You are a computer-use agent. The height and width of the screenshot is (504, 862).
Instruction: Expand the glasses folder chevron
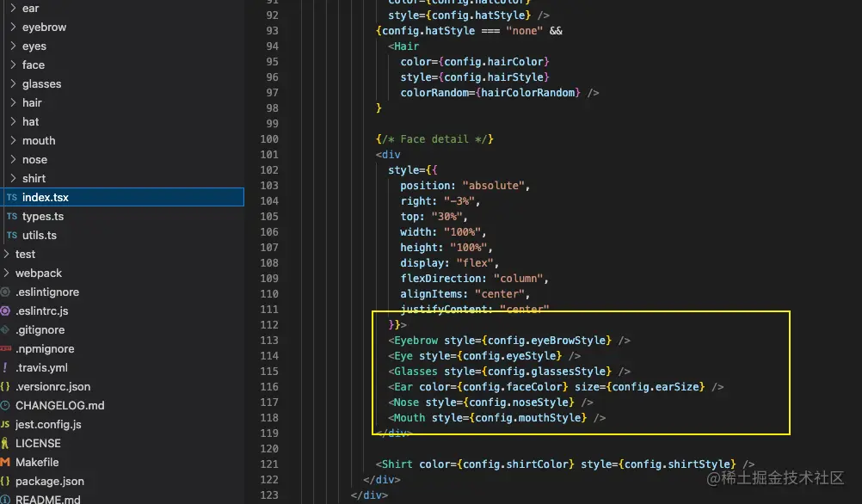13,83
